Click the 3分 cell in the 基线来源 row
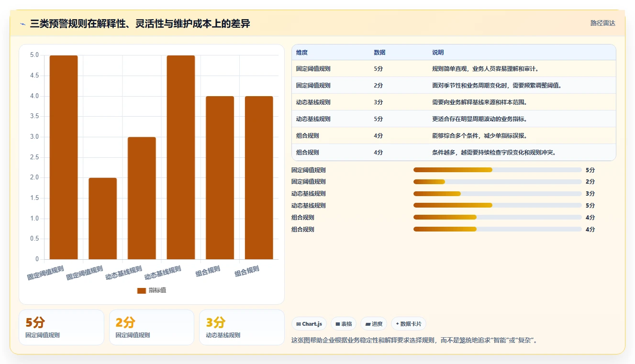The width and height of the screenshot is (635, 364). click(379, 102)
